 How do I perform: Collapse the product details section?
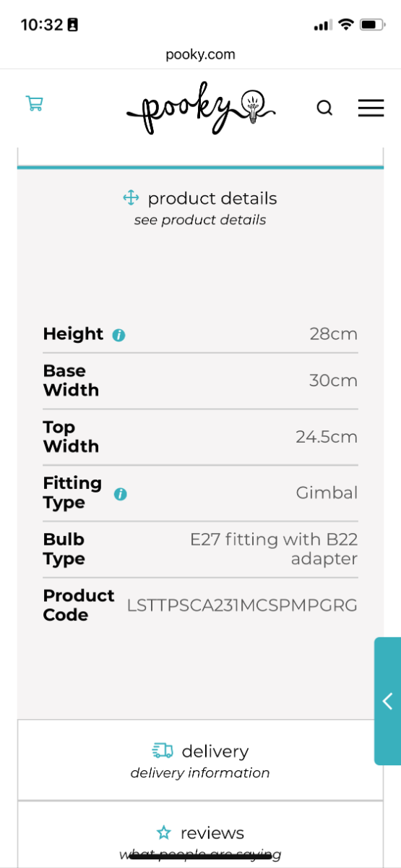click(x=200, y=208)
